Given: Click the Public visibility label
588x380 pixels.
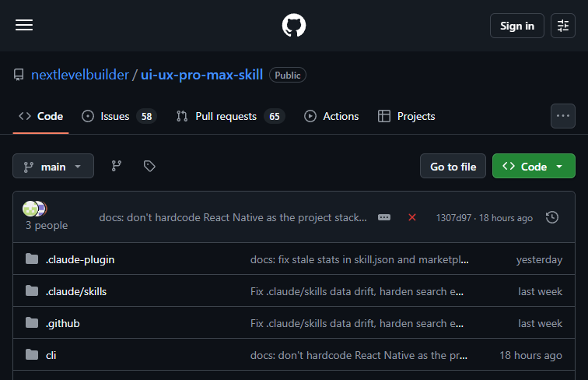Looking at the screenshot, I should click(288, 75).
